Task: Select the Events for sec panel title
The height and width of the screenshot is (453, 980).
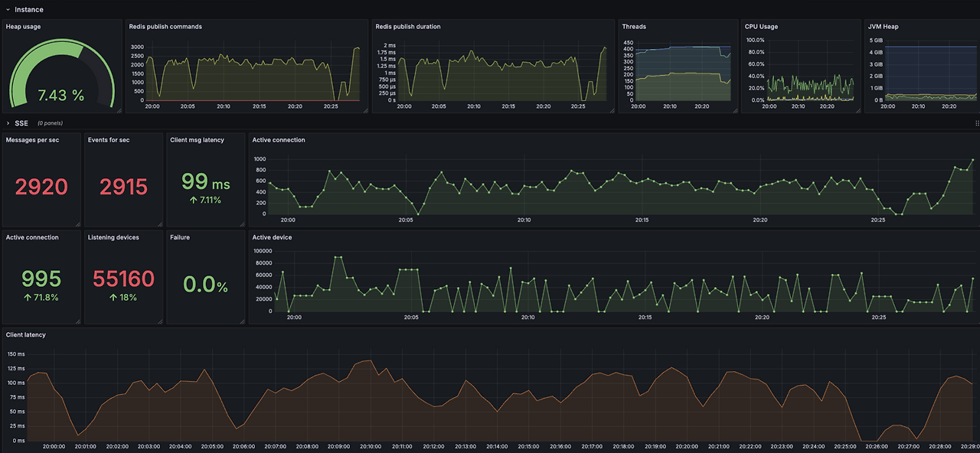Action: coord(109,140)
